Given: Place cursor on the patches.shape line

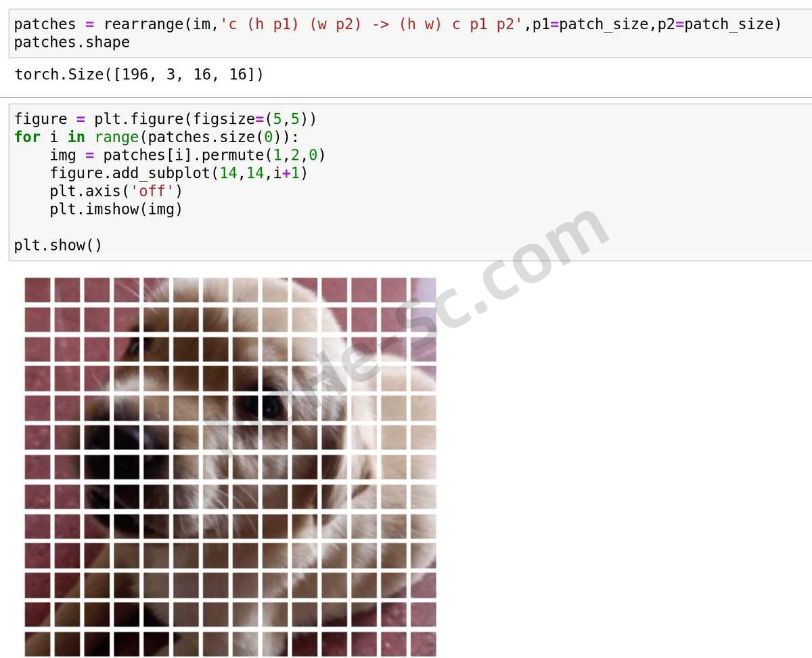Looking at the screenshot, I should [72, 42].
